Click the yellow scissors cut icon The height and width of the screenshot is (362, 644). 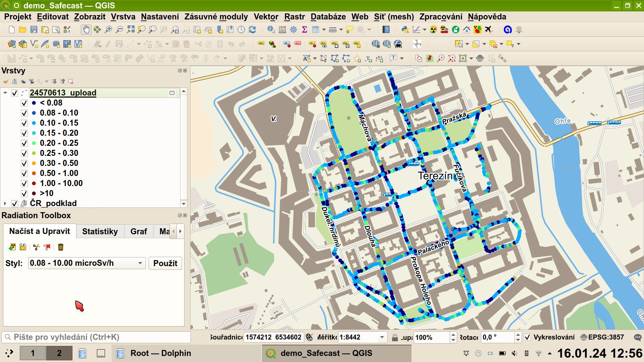36,247
